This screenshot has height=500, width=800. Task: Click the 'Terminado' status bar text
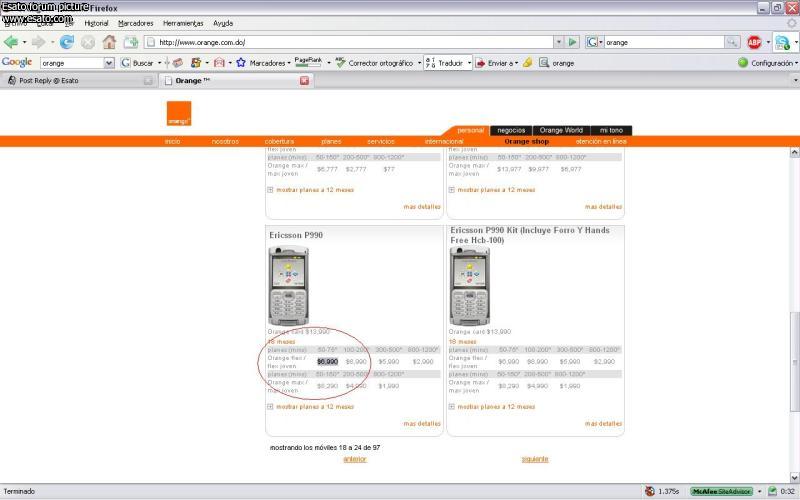pos(19,491)
